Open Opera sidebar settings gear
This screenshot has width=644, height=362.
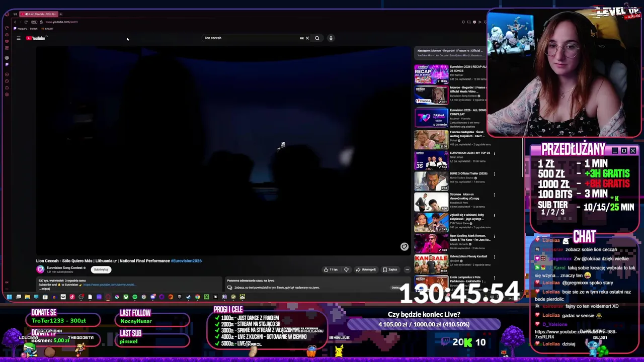pos(7,95)
